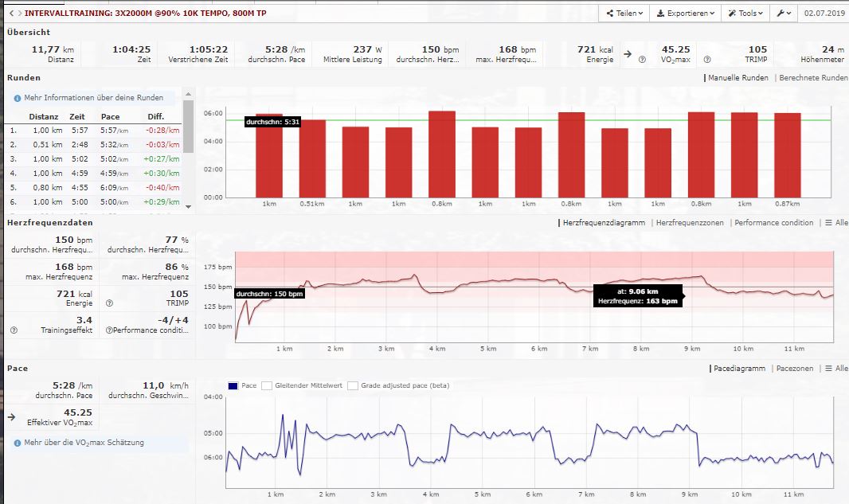Switch to Berechnete Runden tab

[813, 78]
